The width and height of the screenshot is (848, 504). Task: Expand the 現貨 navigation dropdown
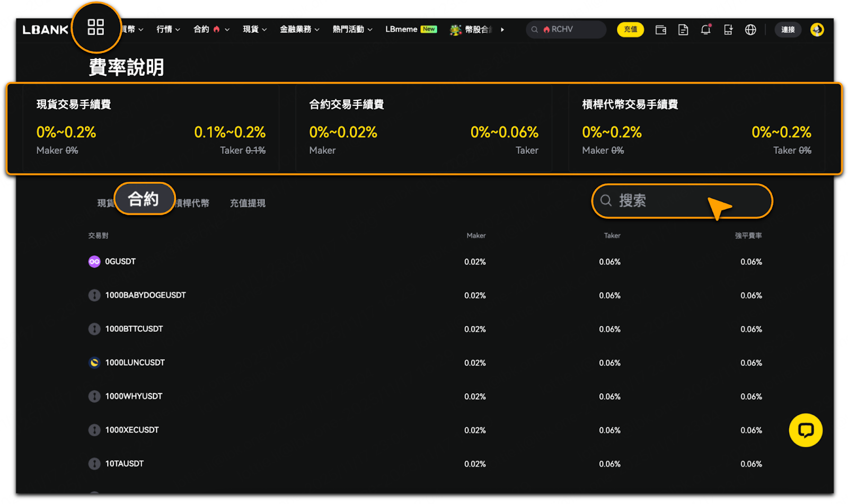(x=255, y=30)
